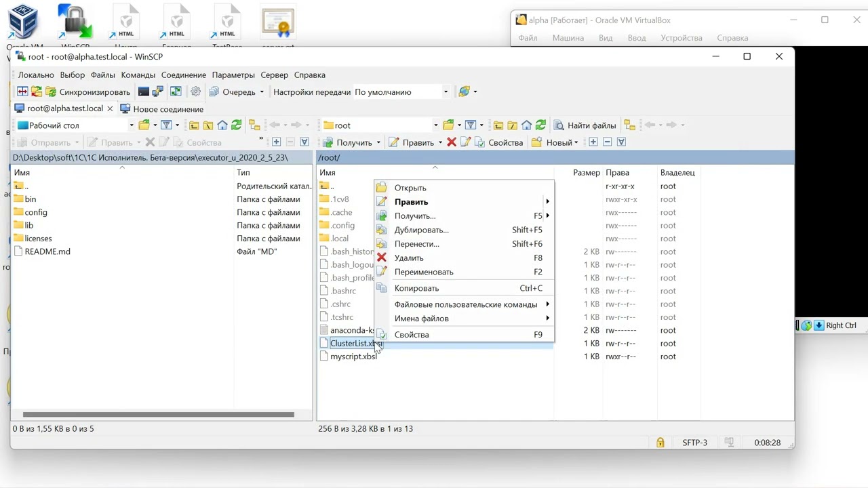
Task: Open the terminal console icon
Action: (144, 91)
